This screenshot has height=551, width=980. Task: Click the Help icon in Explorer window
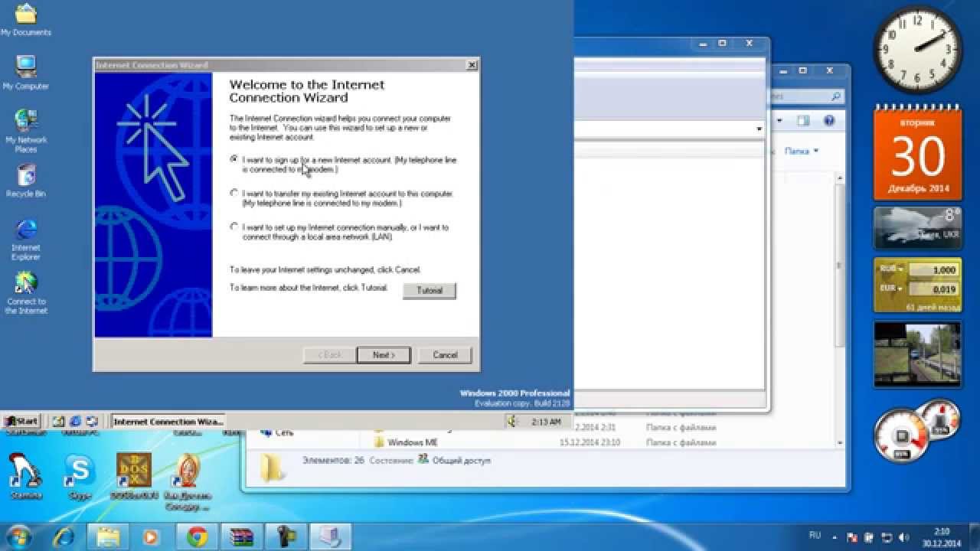tap(828, 121)
